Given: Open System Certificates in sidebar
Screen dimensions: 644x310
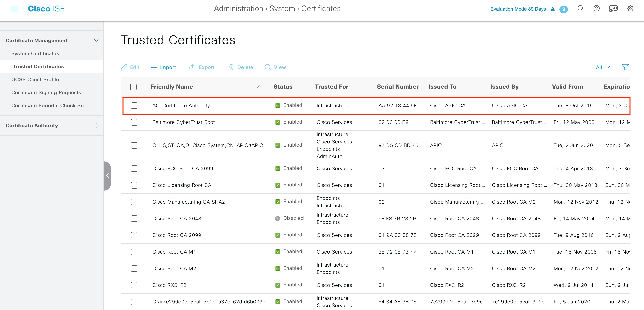Looking at the screenshot, I should [x=35, y=53].
